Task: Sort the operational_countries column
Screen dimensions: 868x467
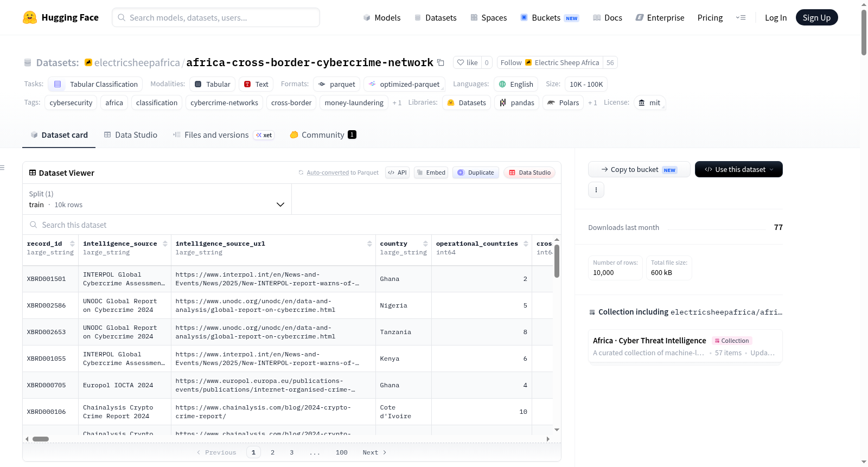Action: tap(526, 244)
